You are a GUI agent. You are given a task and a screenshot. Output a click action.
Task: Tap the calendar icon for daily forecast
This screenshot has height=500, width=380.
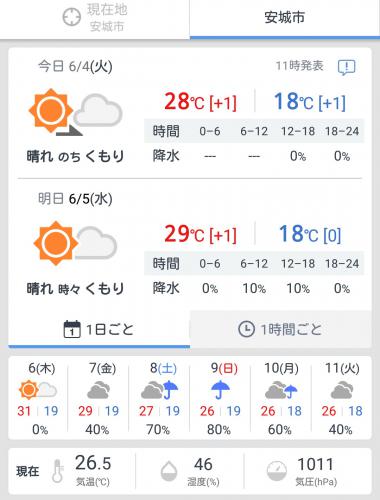click(72, 329)
